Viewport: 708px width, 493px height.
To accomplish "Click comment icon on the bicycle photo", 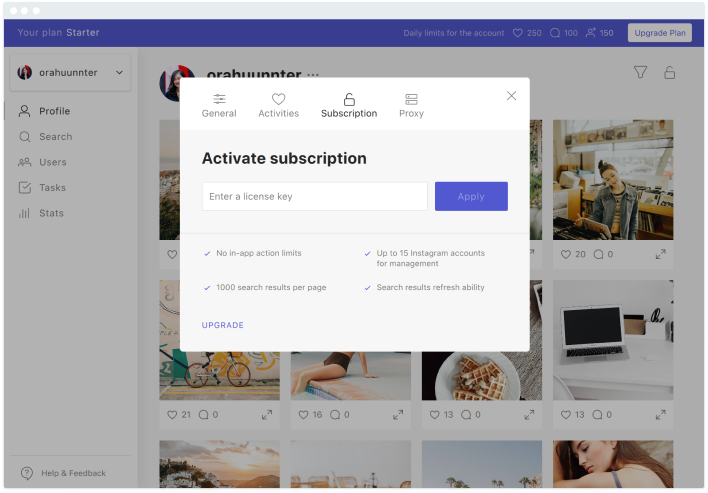I will tap(204, 415).
